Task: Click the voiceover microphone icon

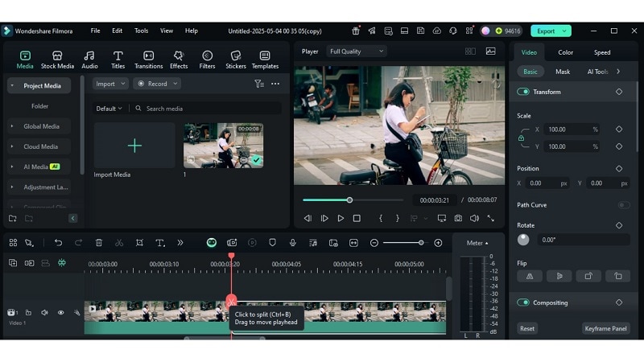Action: pos(292,243)
